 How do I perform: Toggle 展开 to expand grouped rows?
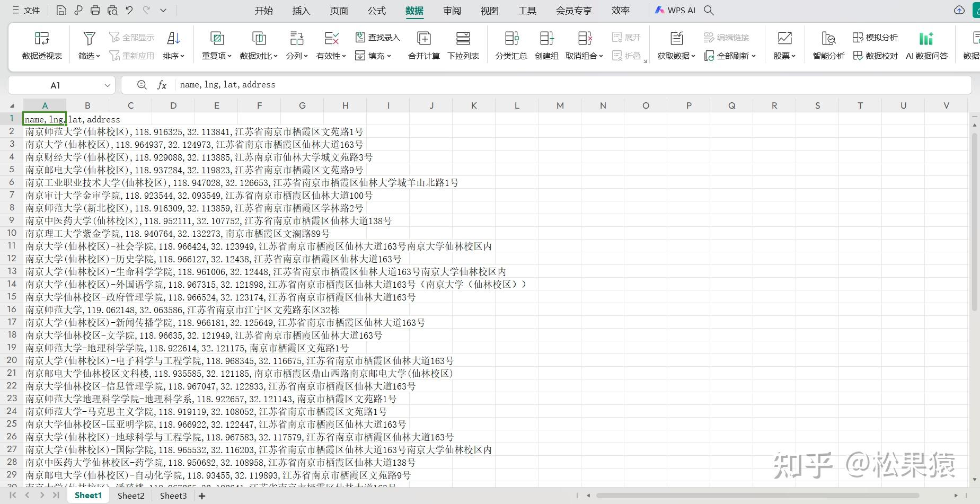tap(628, 37)
